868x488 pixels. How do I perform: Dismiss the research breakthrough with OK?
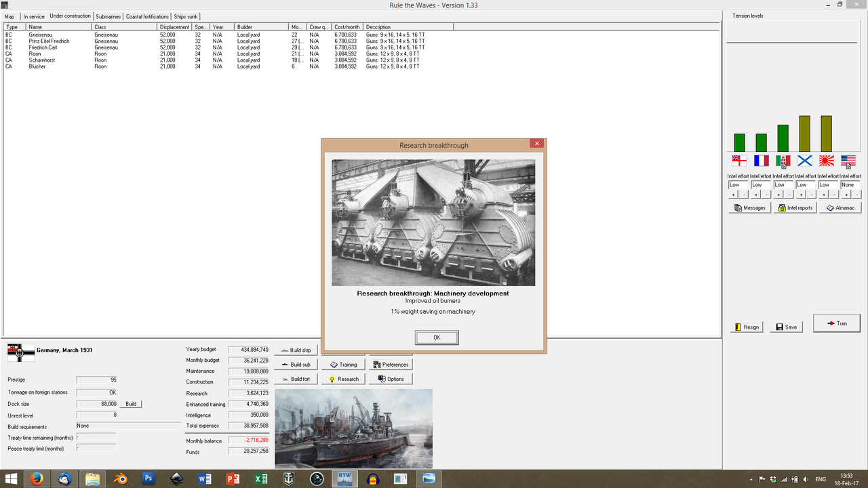[x=436, y=337]
